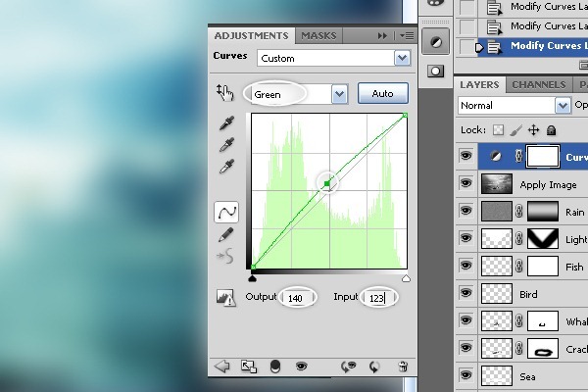Viewport: 588px width, 392px height.
Task: Click the Auto button
Action: click(x=383, y=93)
